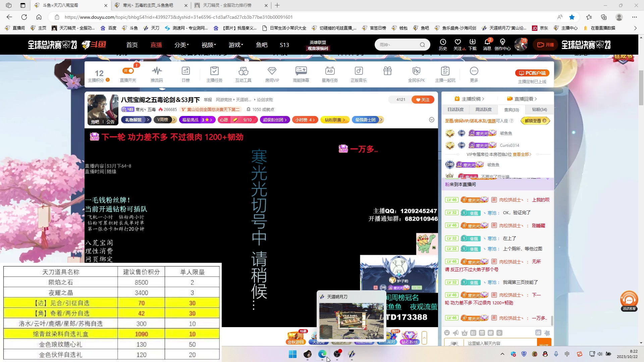Click the megaphone icon in chat toolbar
Image resolution: width=644 pixels, height=362 pixels.
click(455, 333)
